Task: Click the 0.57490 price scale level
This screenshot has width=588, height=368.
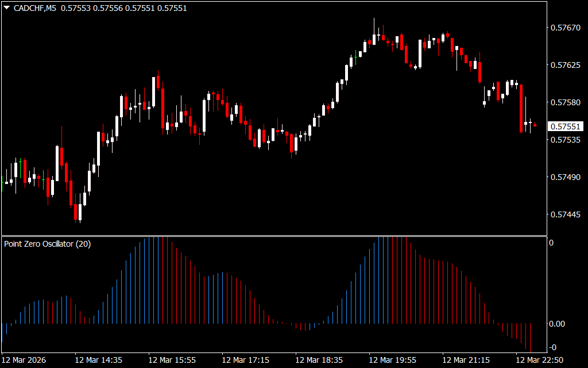Action: (x=566, y=177)
